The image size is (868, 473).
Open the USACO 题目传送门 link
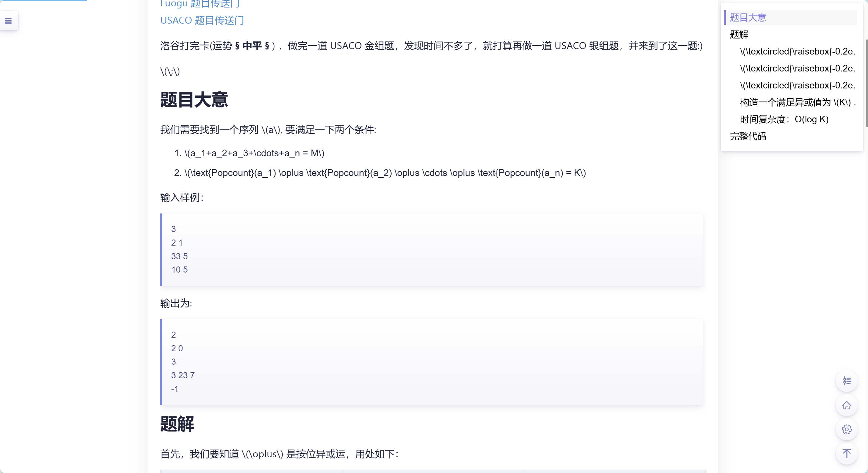[x=202, y=20]
